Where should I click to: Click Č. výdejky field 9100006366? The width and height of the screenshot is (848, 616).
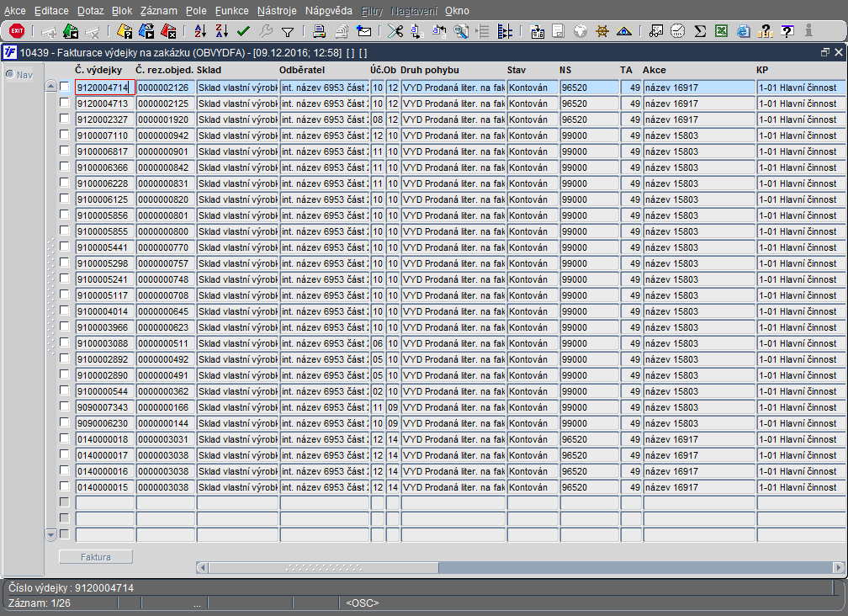pyautogui.click(x=105, y=167)
